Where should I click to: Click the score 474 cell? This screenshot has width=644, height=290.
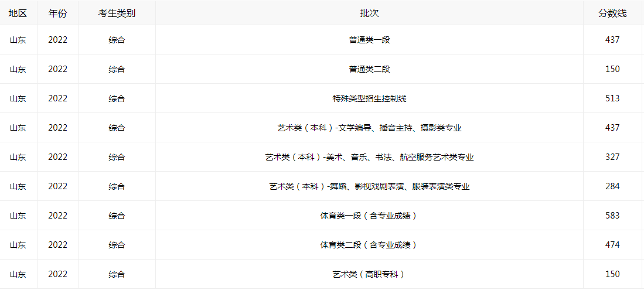612,245
